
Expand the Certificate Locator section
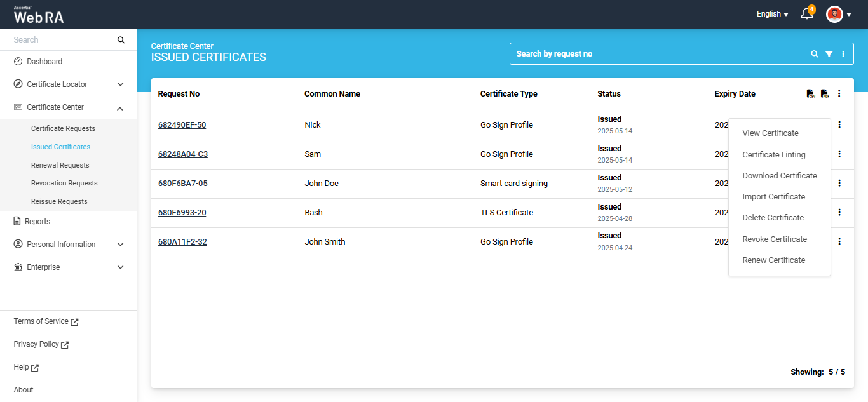69,84
